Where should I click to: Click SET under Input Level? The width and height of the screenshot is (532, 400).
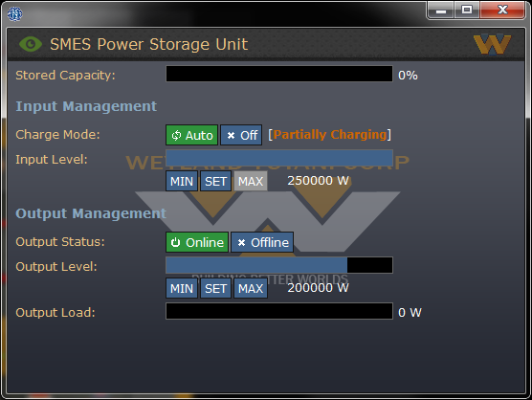(x=215, y=181)
